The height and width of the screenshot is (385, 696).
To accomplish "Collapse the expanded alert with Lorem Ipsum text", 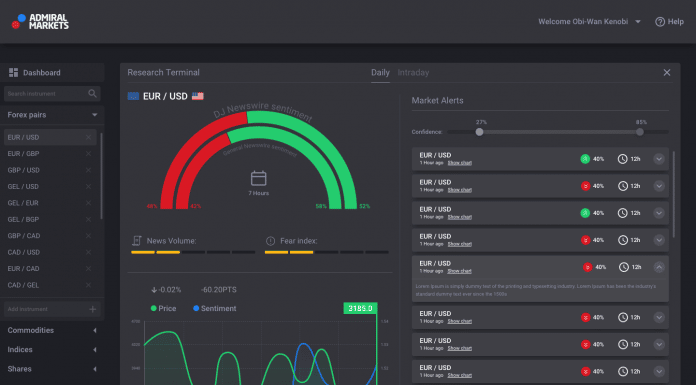I will [x=659, y=267].
